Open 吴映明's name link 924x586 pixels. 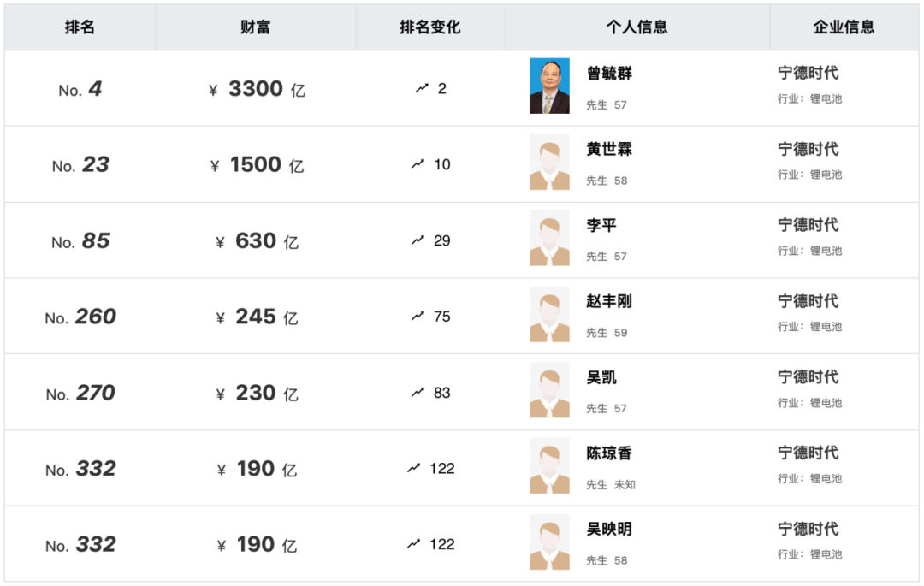pyautogui.click(x=609, y=530)
